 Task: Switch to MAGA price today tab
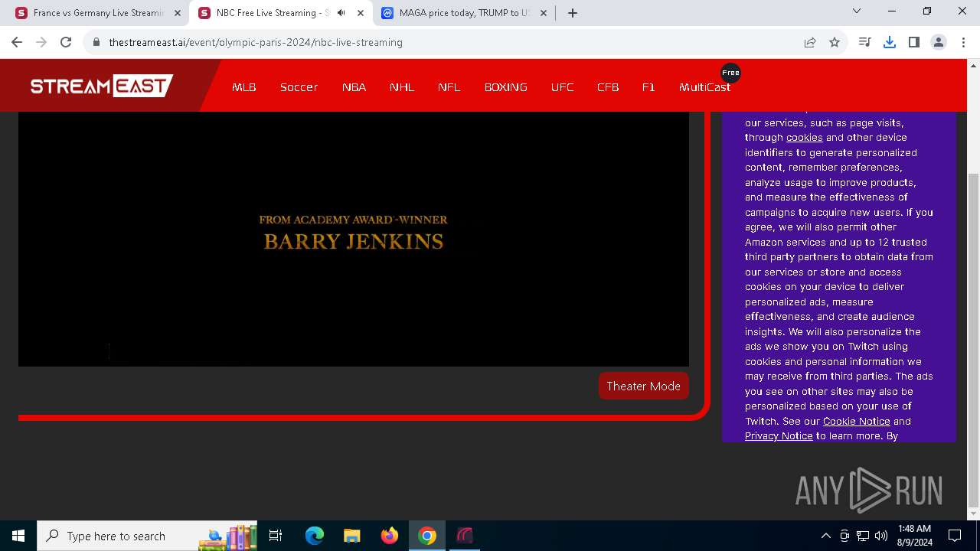tap(464, 13)
